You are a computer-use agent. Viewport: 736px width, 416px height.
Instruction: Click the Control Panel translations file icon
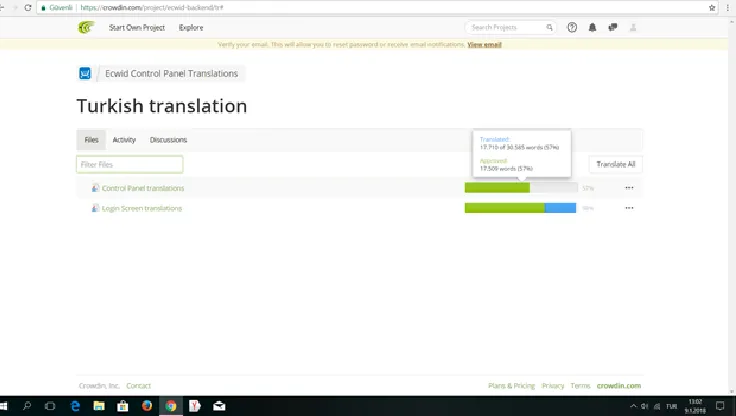coord(95,188)
